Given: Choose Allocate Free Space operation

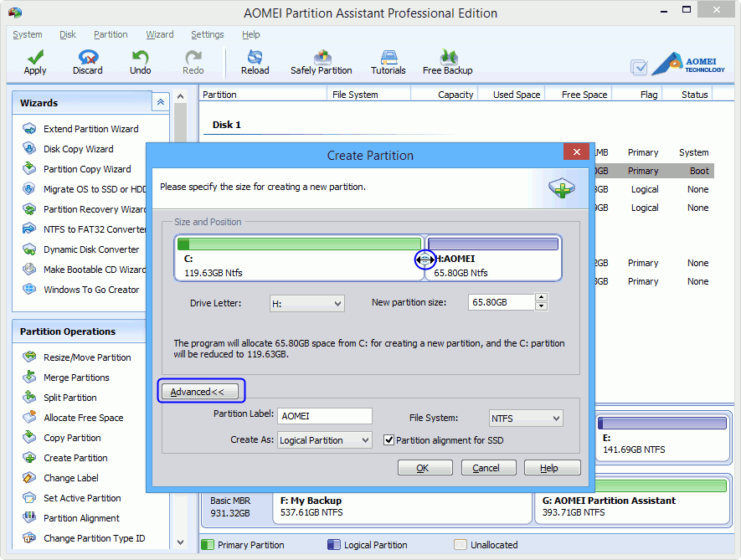Looking at the screenshot, I should (73, 418).
